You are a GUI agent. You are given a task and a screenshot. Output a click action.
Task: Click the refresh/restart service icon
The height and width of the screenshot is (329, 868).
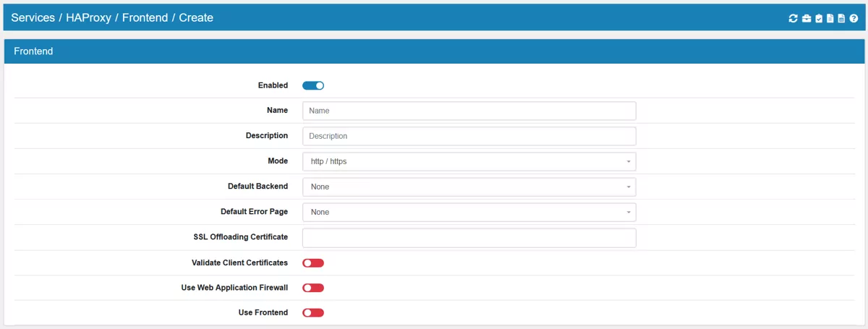(x=793, y=18)
